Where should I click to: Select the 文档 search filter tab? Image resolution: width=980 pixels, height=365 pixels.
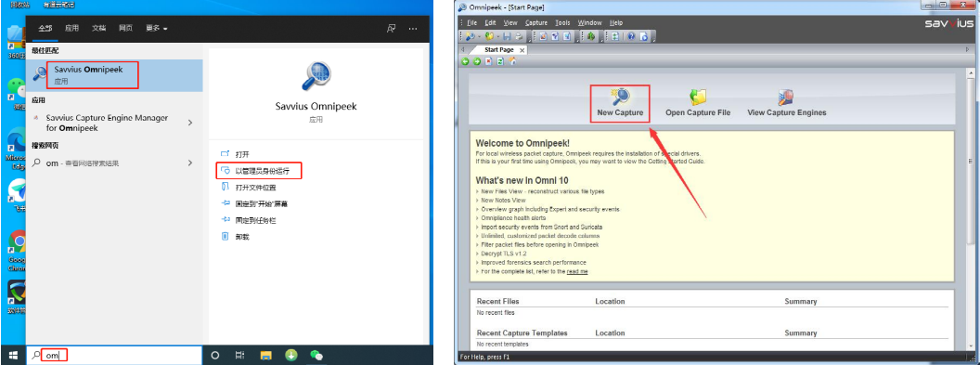(x=98, y=28)
